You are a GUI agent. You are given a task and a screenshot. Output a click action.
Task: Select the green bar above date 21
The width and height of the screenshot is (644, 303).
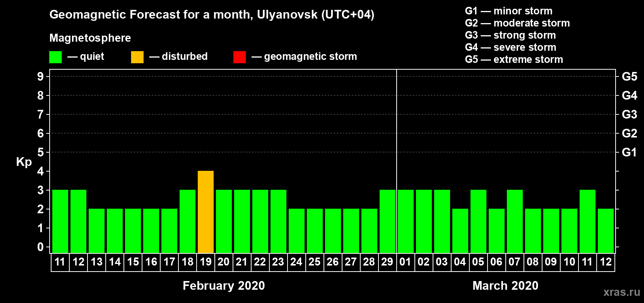pos(242,222)
